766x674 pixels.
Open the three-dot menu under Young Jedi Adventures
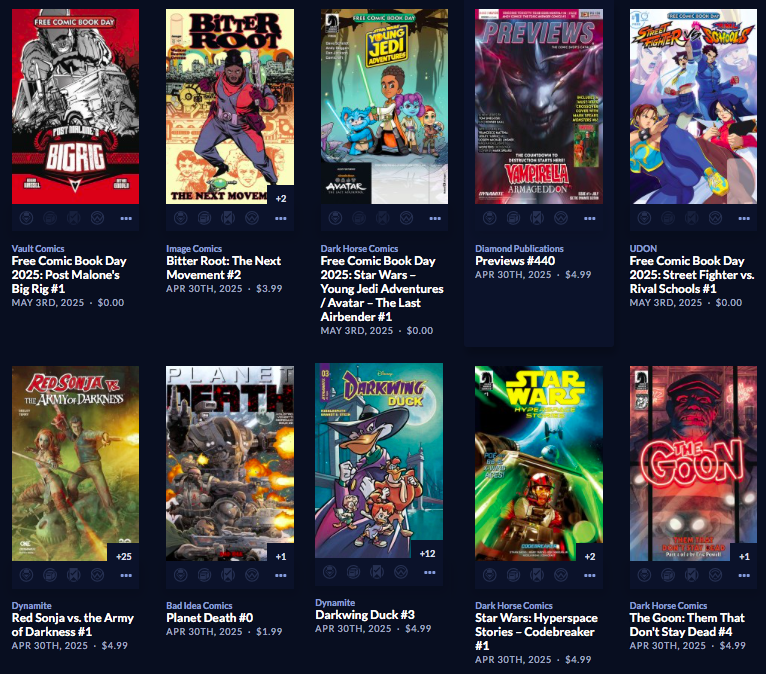pyautogui.click(x=435, y=218)
